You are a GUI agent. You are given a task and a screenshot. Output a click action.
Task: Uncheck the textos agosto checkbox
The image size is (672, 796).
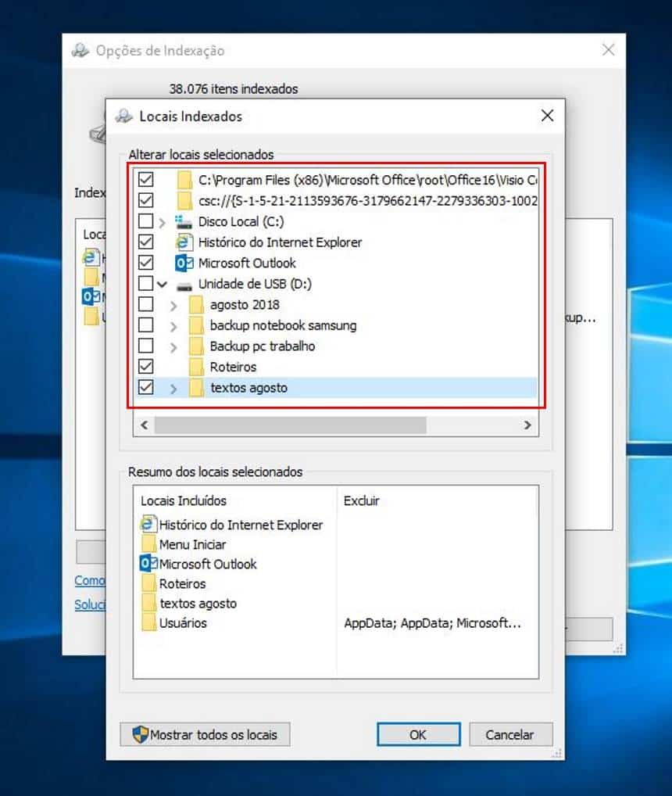pos(145,387)
